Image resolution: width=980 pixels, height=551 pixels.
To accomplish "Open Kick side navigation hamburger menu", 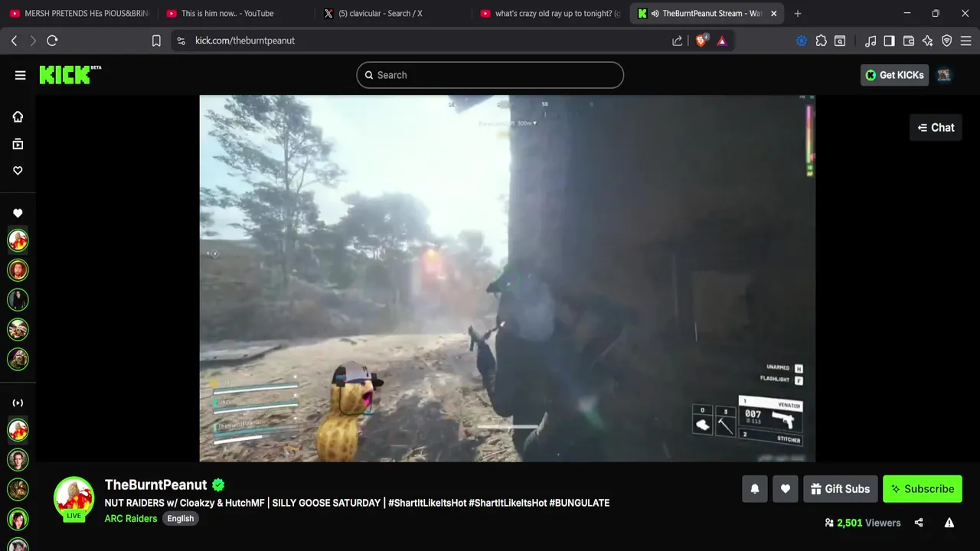I will click(20, 75).
